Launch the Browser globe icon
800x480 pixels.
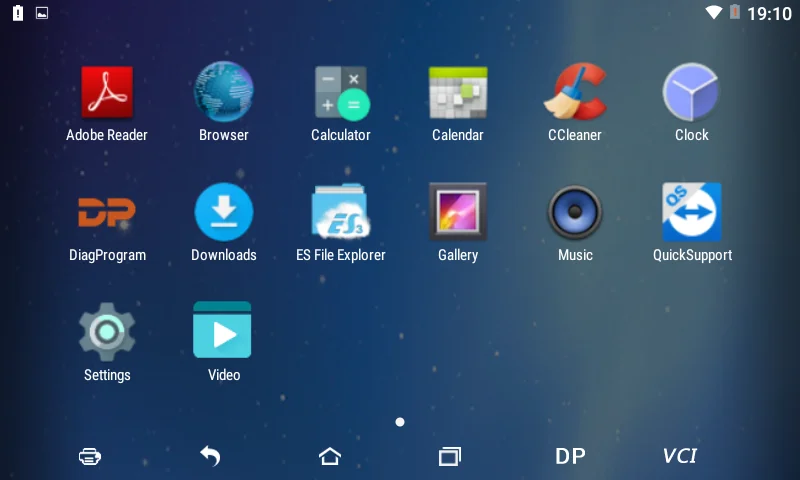223,92
